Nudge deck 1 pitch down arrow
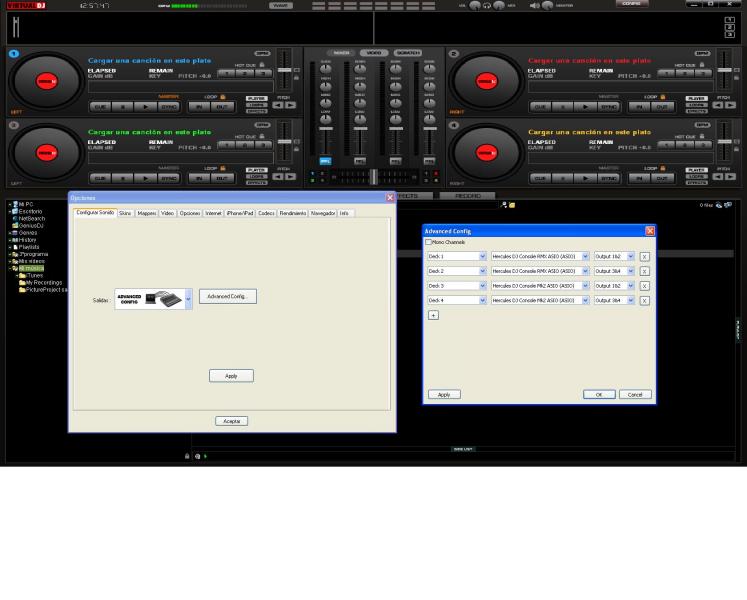Viewport: 747px width, 600px height. [278, 105]
